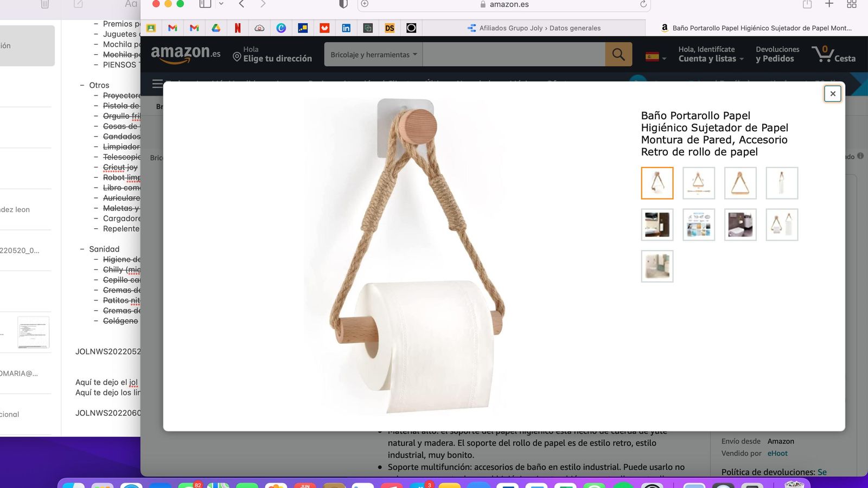868x488 pixels.
Task: Open the Bricolaje y herramientas category dropdown
Action: pos(373,54)
